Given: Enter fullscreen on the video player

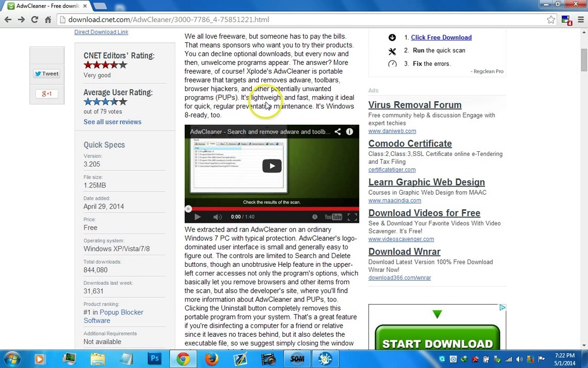Looking at the screenshot, I should [352, 217].
